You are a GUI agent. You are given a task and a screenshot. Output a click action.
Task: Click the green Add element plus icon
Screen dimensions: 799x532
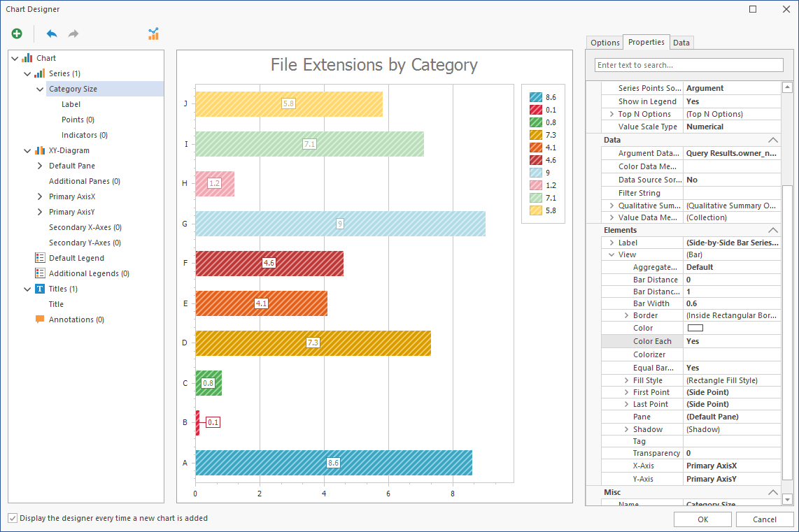[x=17, y=34]
